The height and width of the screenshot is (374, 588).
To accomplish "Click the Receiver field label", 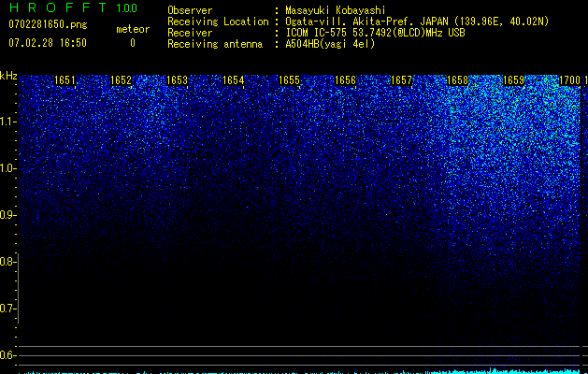I will click(x=190, y=33).
